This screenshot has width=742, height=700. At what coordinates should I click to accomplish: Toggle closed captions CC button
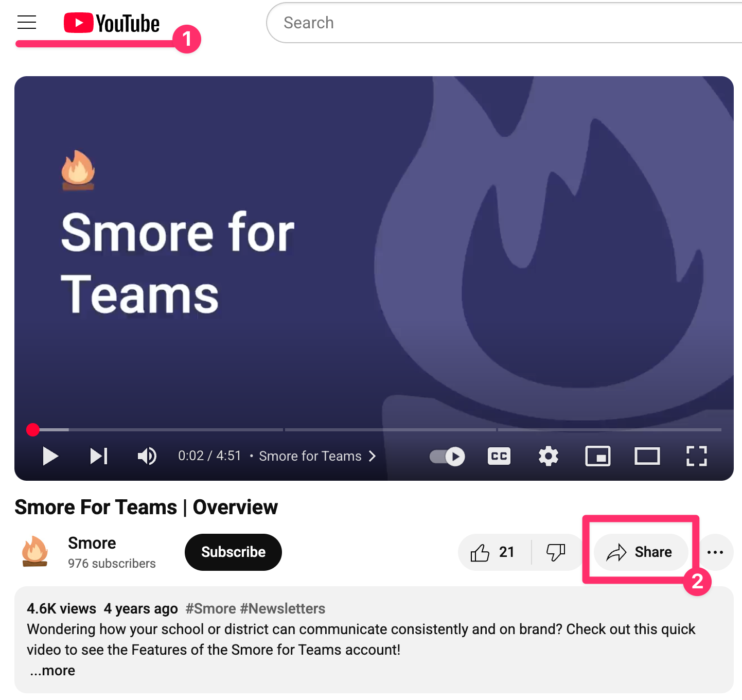pyautogui.click(x=499, y=456)
